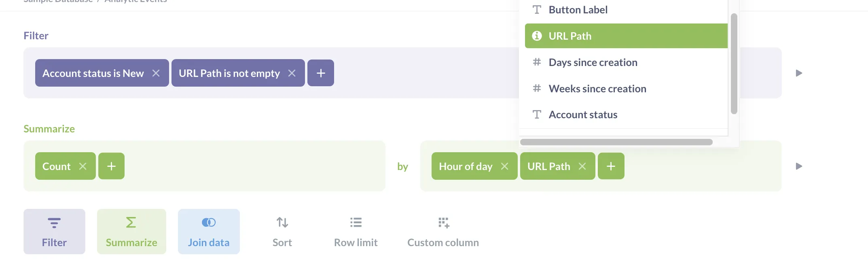
Task: Remove the URL Path is not empty filter
Action: 292,73
